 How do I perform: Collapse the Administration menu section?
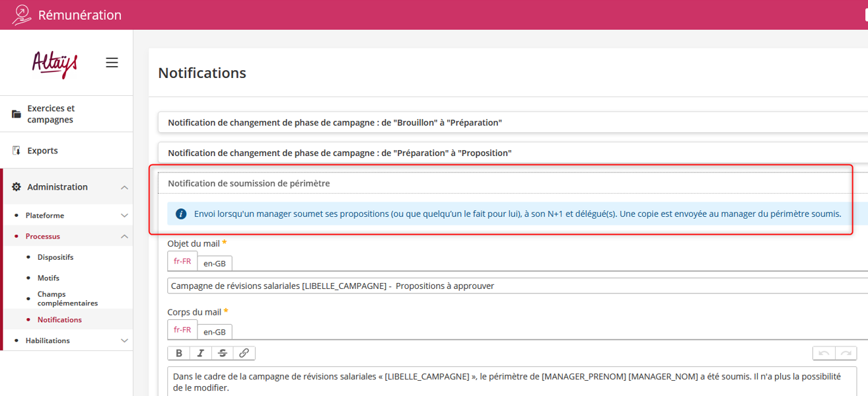pyautogui.click(x=124, y=188)
